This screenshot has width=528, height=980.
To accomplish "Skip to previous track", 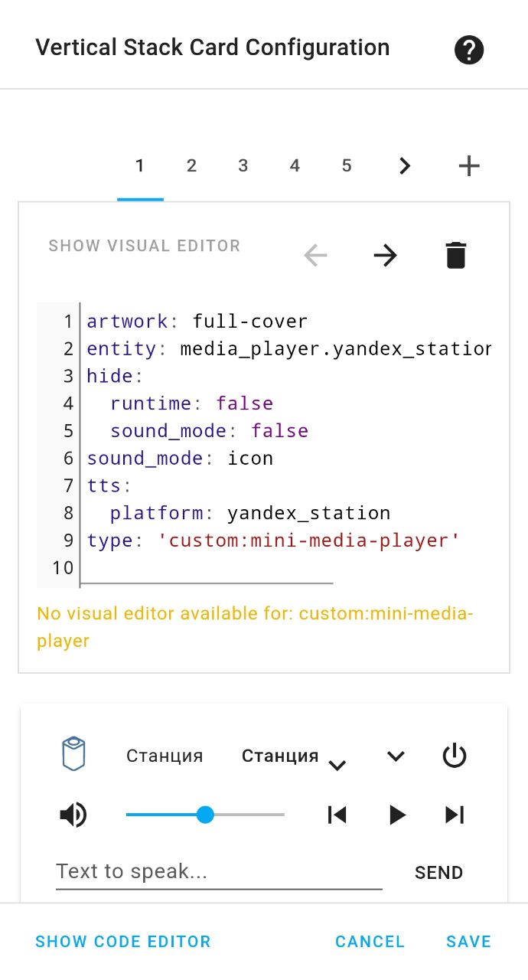I will tap(337, 815).
